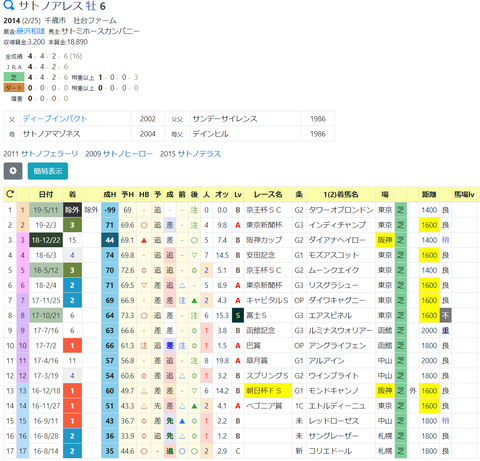Click the 馬場lv column header

pyautogui.click(x=464, y=194)
